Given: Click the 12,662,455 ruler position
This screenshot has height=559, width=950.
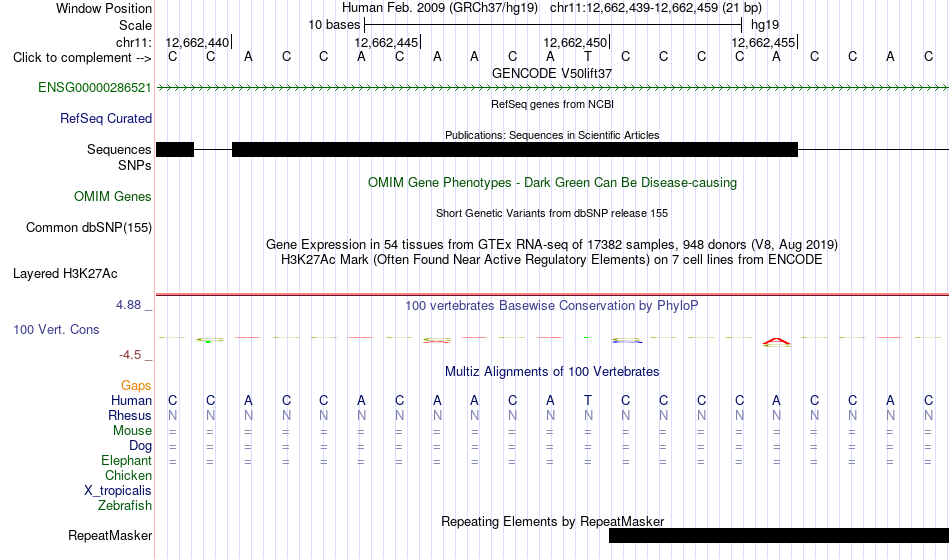Looking at the screenshot, I should pyautogui.click(x=763, y=42).
